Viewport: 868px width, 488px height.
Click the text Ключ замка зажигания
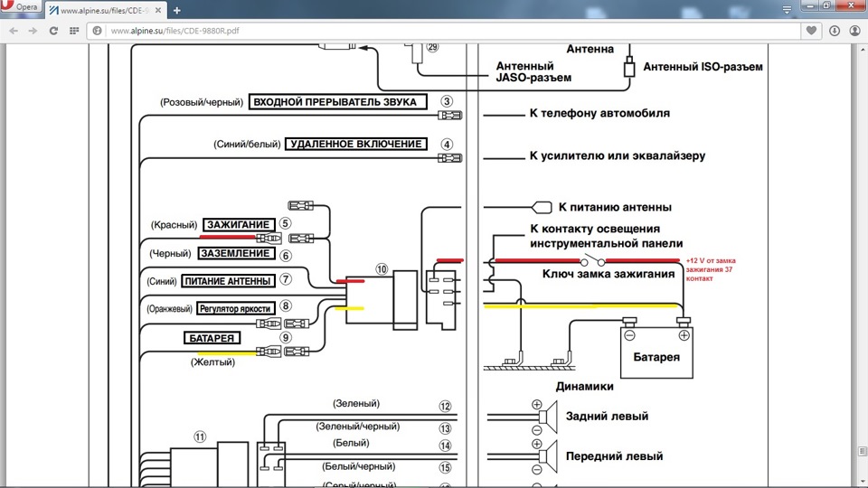coord(609,274)
